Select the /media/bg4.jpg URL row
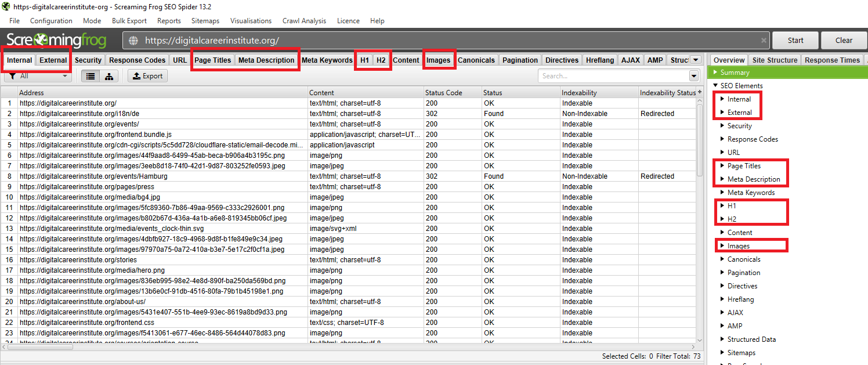The height and width of the screenshot is (365, 868). coord(348,197)
